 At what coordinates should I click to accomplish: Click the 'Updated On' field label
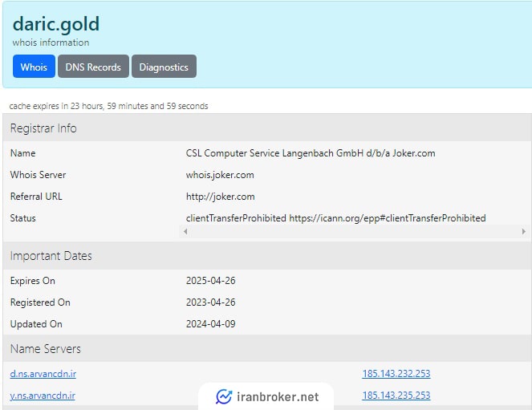(36, 324)
